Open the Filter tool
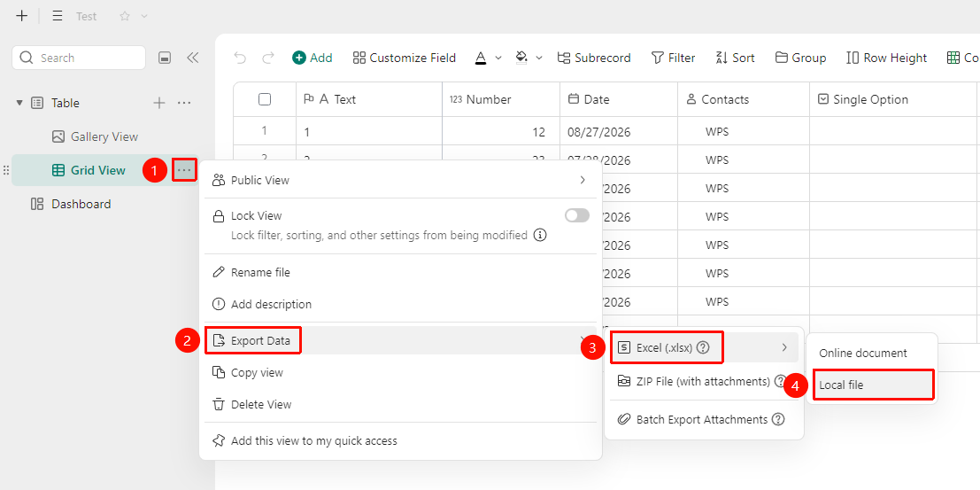Screen dimensions: 980x490 coord(673,58)
